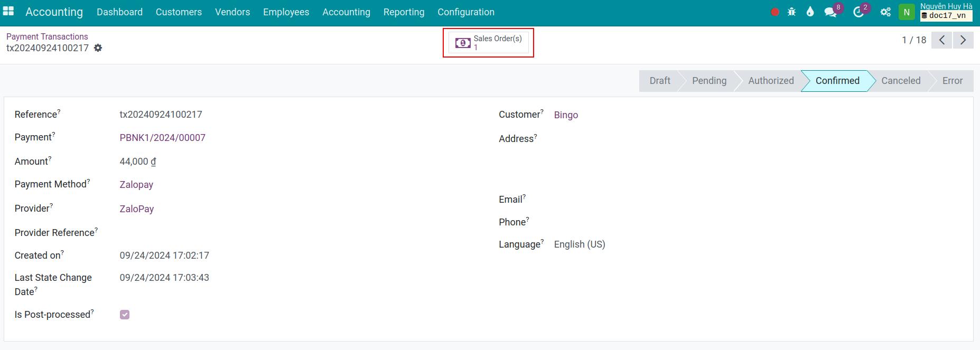
Task: Click the 1 / 18 pager counter
Action: point(914,40)
